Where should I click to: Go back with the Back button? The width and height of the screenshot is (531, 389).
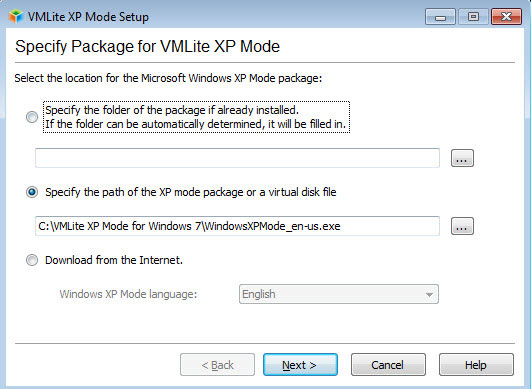[x=217, y=365]
